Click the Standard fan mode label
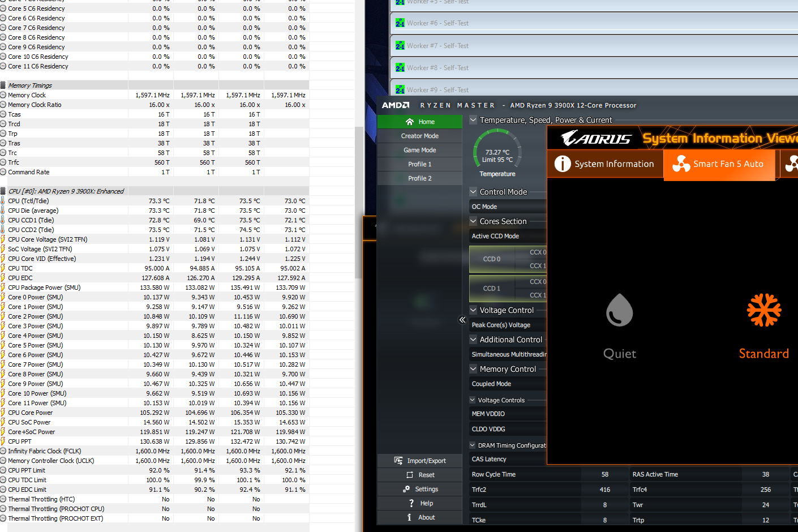Image resolution: width=798 pixels, height=532 pixels. coord(764,354)
